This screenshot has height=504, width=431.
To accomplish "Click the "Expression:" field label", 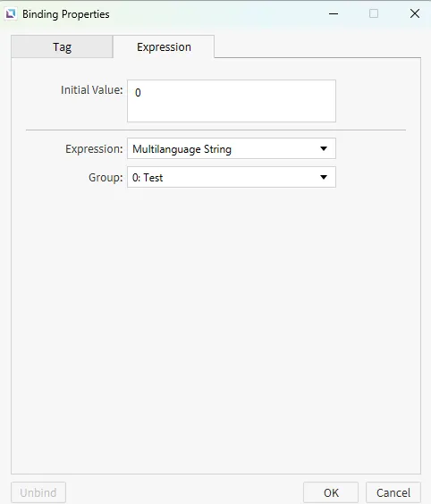I will coord(94,149).
